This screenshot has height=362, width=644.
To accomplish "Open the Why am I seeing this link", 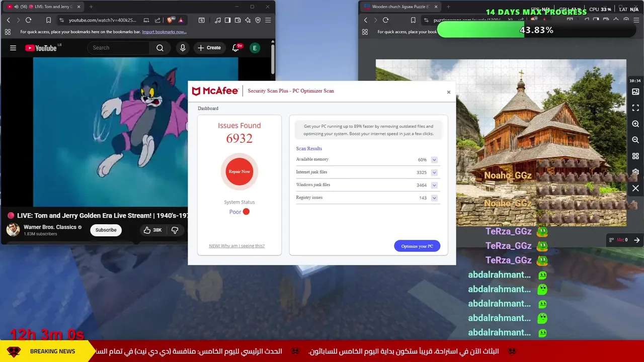I will pos(236,246).
